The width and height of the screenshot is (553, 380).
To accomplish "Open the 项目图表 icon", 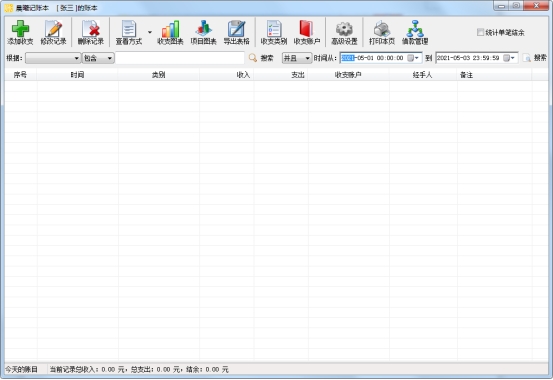I will [203, 29].
